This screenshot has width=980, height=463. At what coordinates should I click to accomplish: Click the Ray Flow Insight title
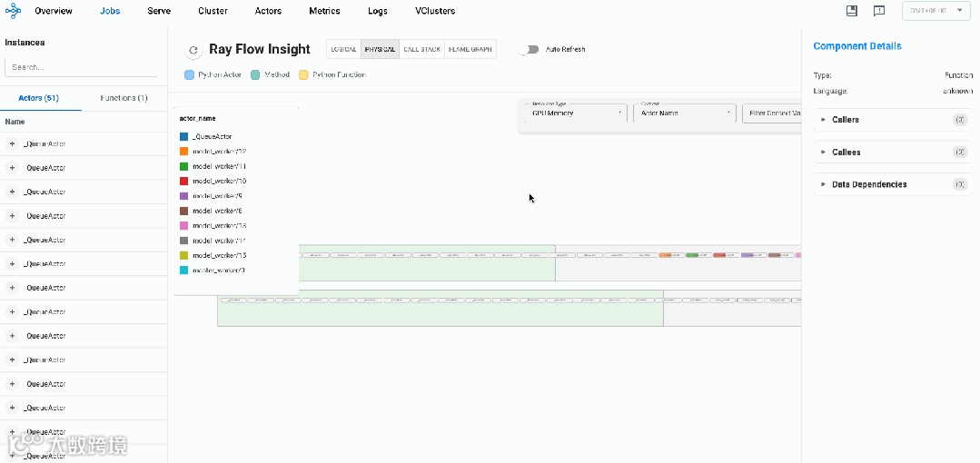click(x=260, y=49)
